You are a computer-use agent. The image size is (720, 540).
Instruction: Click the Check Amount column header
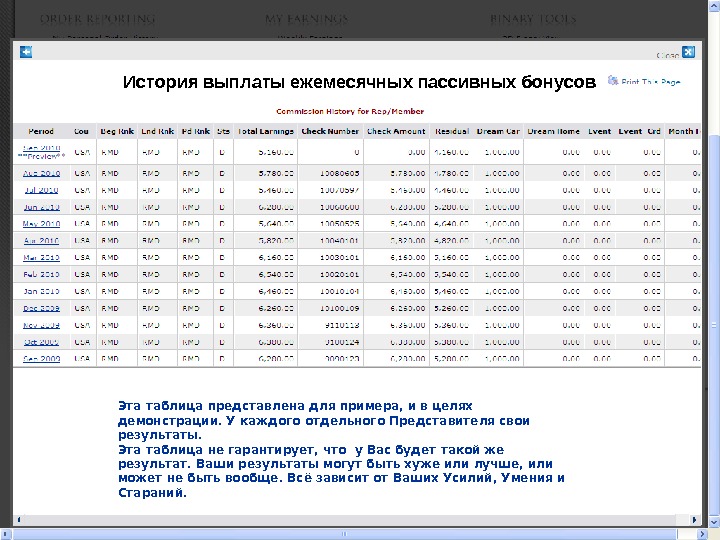tap(396, 131)
